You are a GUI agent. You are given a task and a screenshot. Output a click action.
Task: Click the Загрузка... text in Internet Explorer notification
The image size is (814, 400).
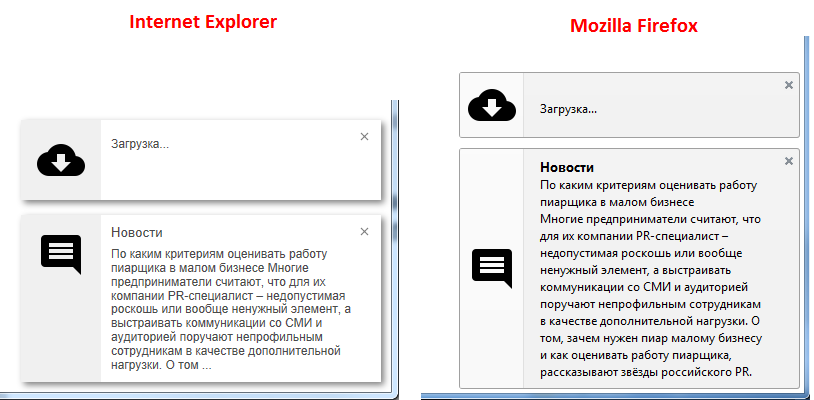tap(140, 144)
